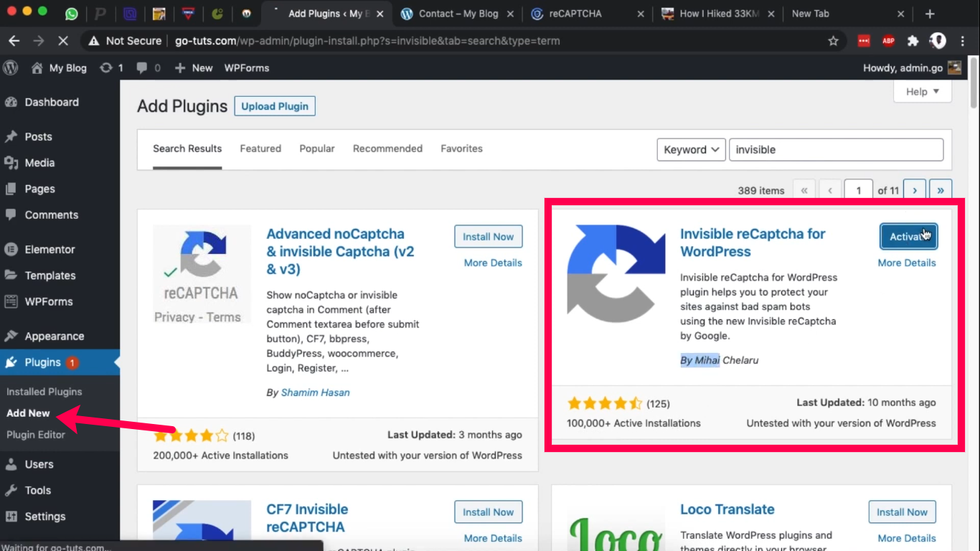Open the Invisible reCaptcha for WordPress title link
Image resolution: width=980 pixels, height=551 pixels.
click(x=753, y=242)
